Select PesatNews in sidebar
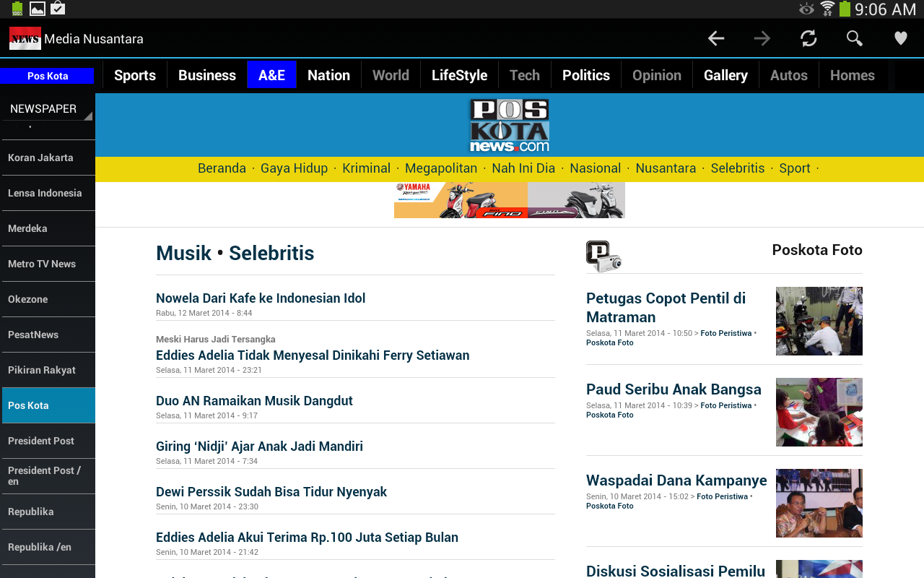The width and height of the screenshot is (924, 578). tap(48, 335)
